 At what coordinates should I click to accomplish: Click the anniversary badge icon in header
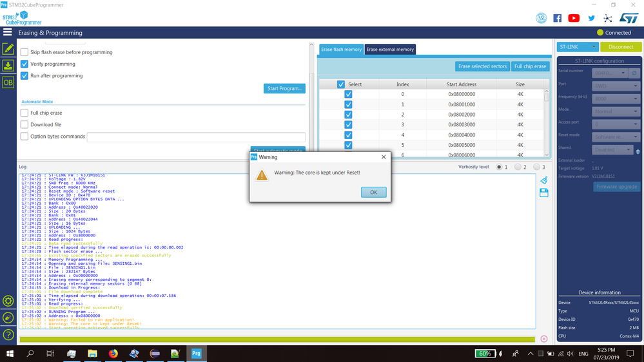pyautogui.click(x=542, y=18)
